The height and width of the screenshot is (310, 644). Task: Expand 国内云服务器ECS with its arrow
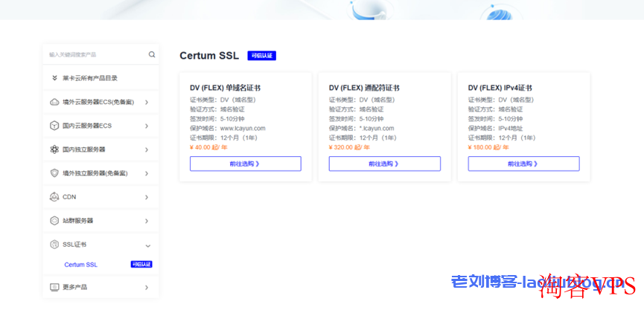pyautogui.click(x=147, y=126)
